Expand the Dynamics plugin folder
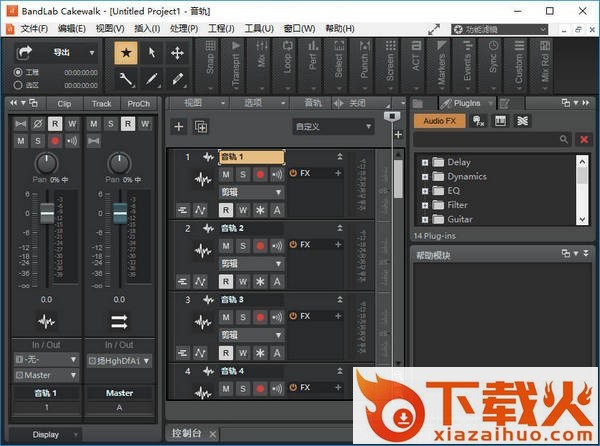This screenshot has width=600, height=446. (425, 177)
